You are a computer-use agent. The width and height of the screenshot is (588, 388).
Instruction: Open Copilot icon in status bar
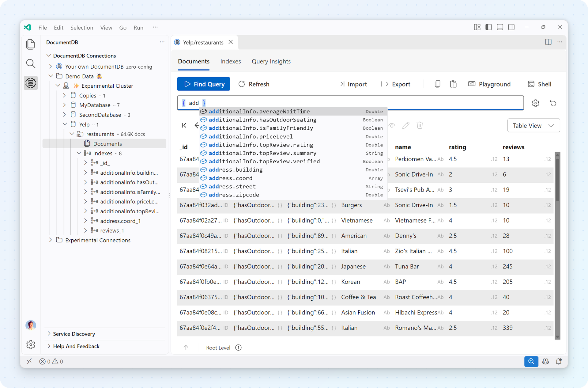coord(545,361)
